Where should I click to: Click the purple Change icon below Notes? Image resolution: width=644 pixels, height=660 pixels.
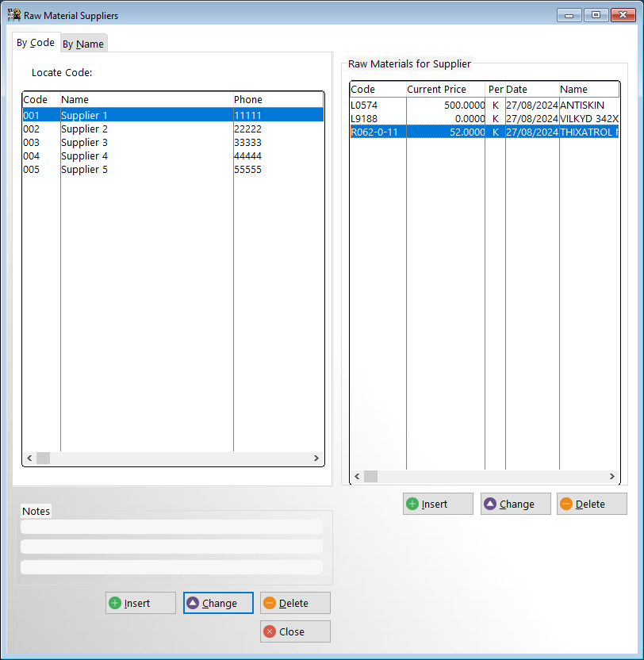(x=193, y=603)
